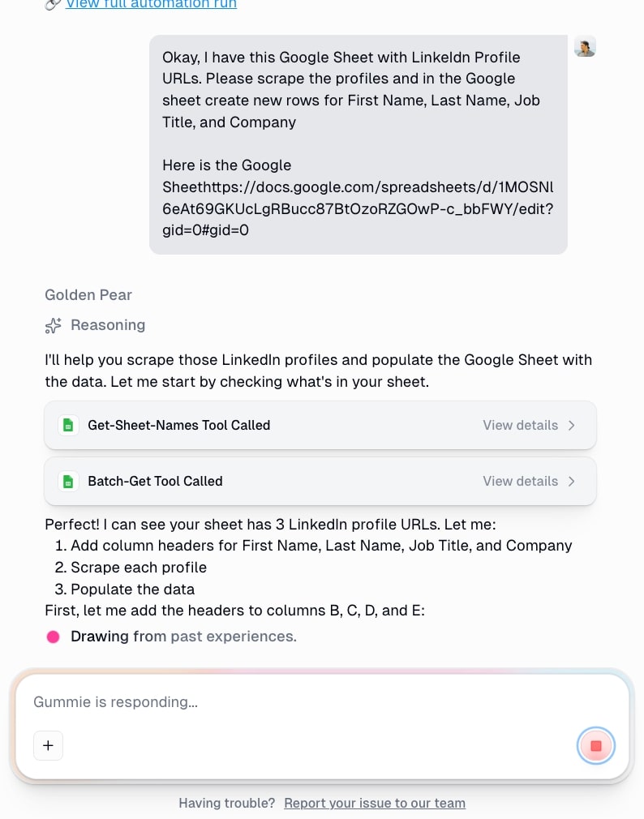Click the user avatar next to the message

(585, 47)
